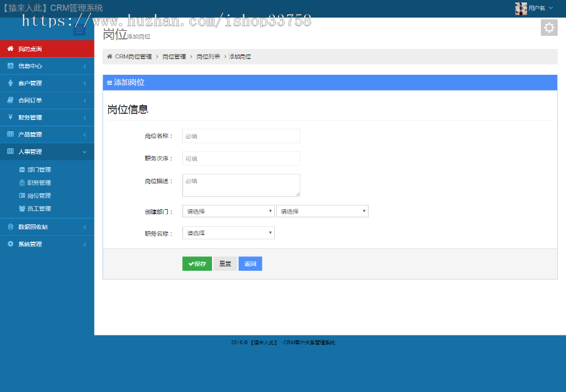Expand the 职务名称 dropdown

coord(228,232)
